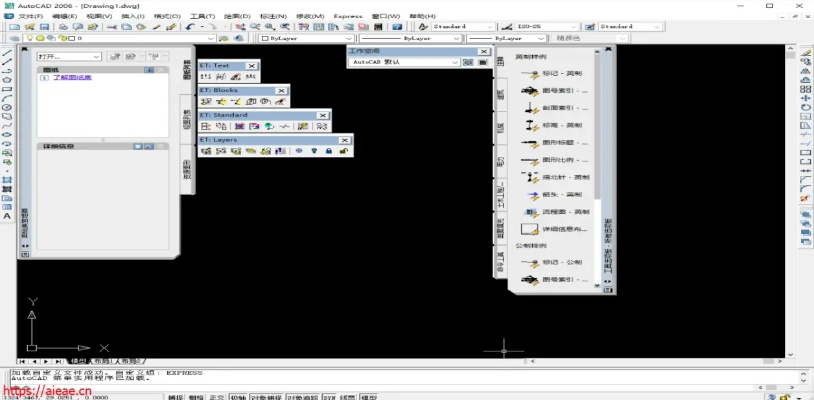Screen dimensions: 814x400
Task: Open the 打开... dropdown in sheet set panel
Action: (x=68, y=57)
